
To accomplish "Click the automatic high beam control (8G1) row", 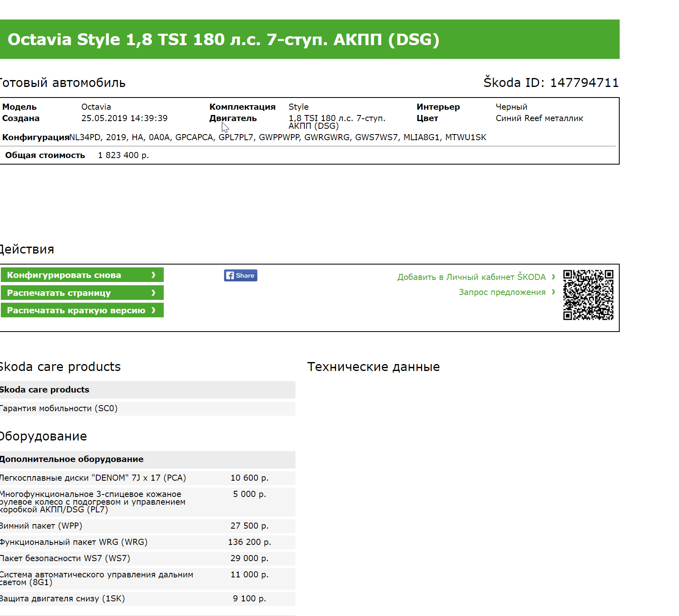I will [148, 579].
